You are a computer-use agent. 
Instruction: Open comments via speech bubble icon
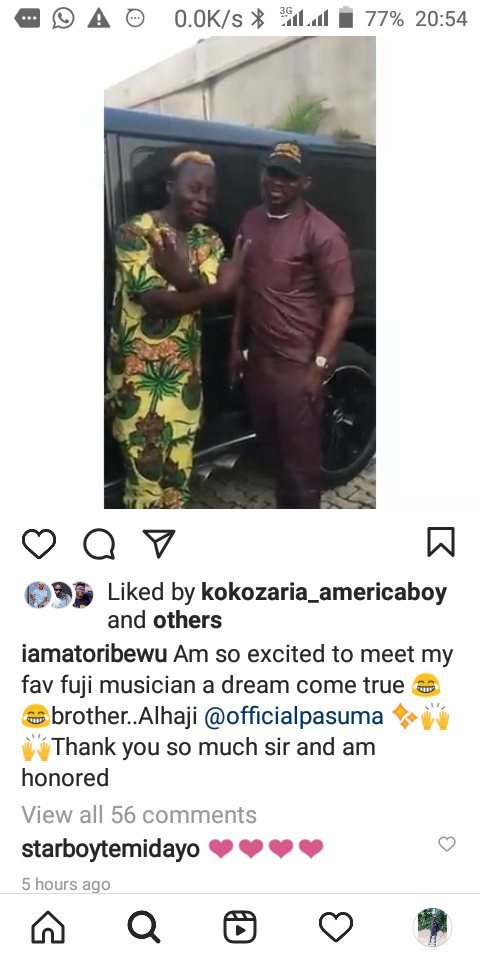(99, 544)
